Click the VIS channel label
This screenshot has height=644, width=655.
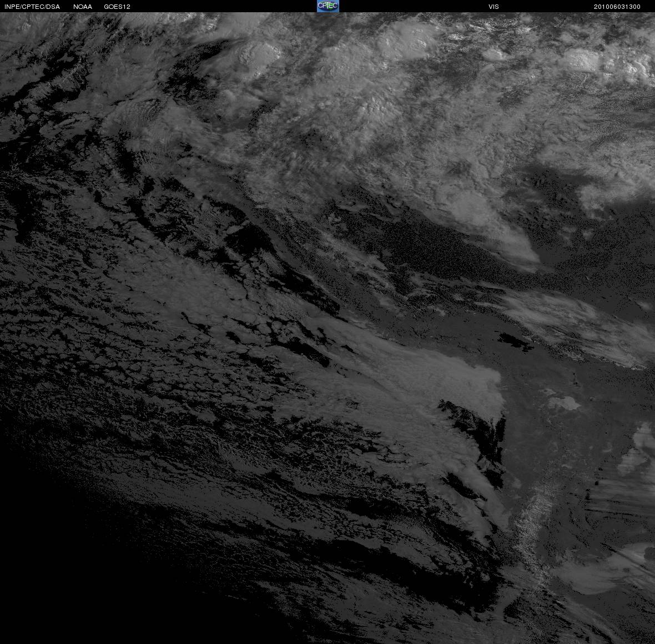click(x=494, y=7)
